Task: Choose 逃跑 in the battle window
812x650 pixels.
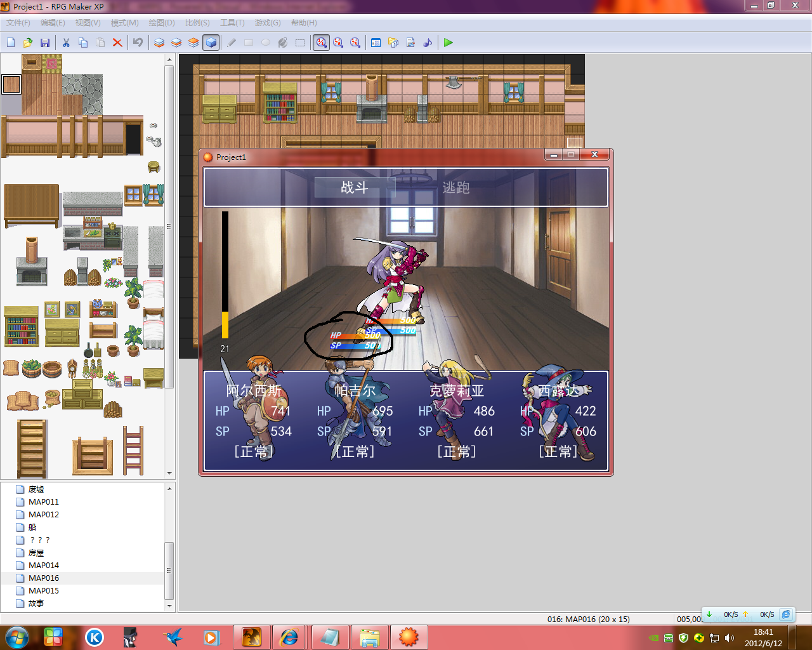Action: click(456, 187)
